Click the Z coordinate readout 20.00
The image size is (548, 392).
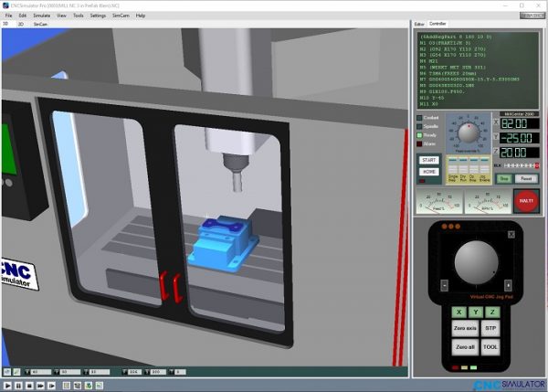520,153
